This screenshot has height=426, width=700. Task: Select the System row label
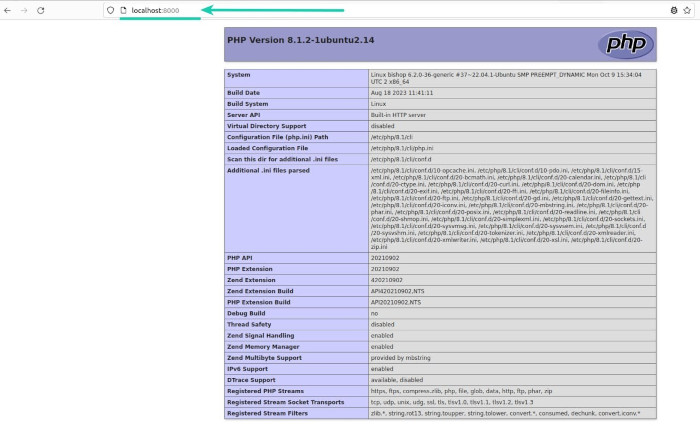[238, 75]
